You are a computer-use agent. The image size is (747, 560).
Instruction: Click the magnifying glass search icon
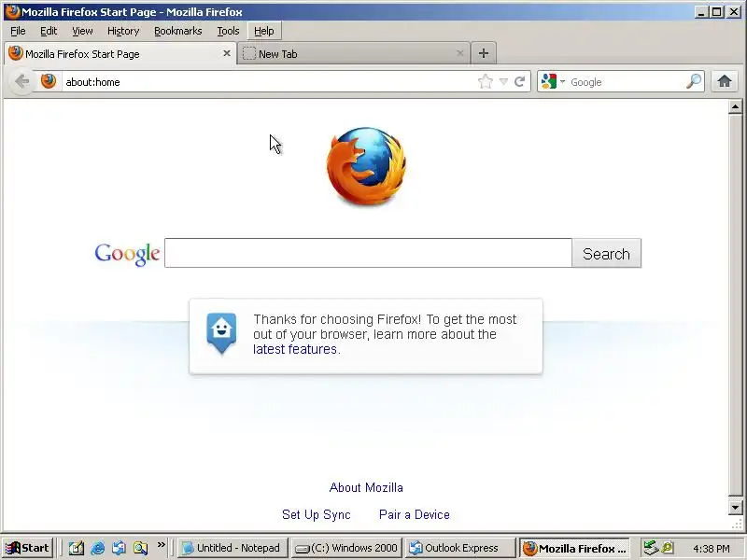click(694, 81)
